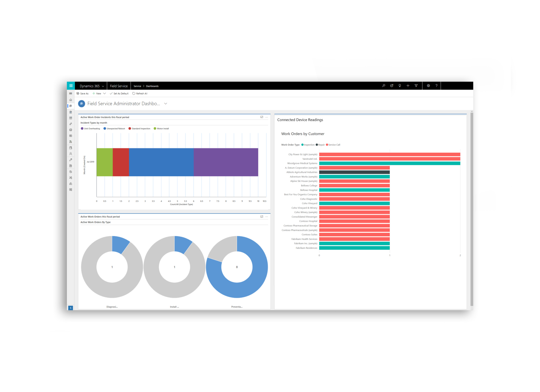Open the Settings gear icon

(428, 86)
